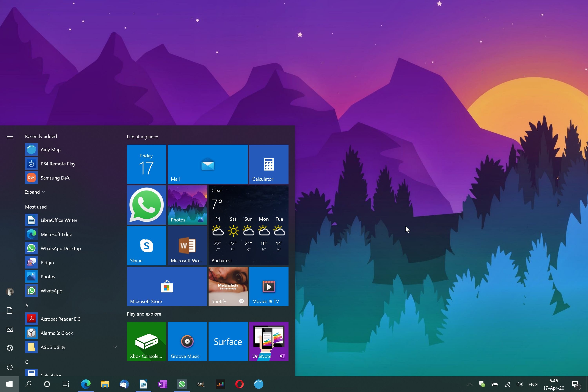Open the Mail tile

click(208, 164)
